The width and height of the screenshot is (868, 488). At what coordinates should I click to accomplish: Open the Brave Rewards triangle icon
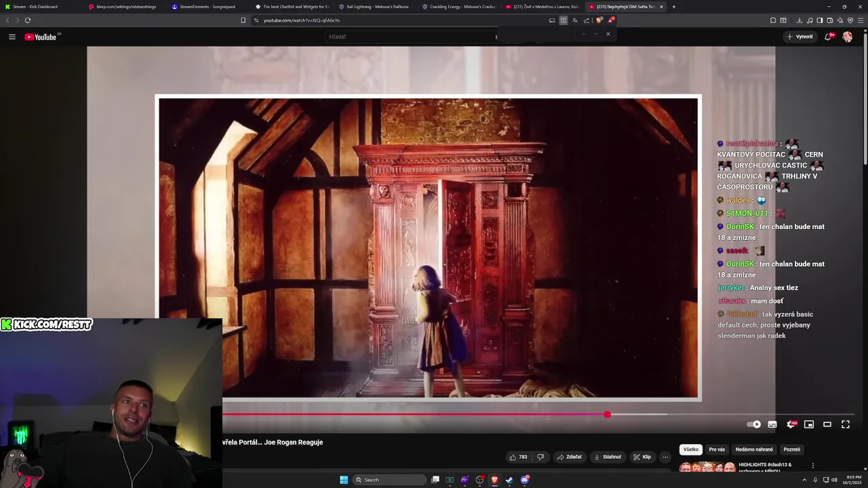611,20
